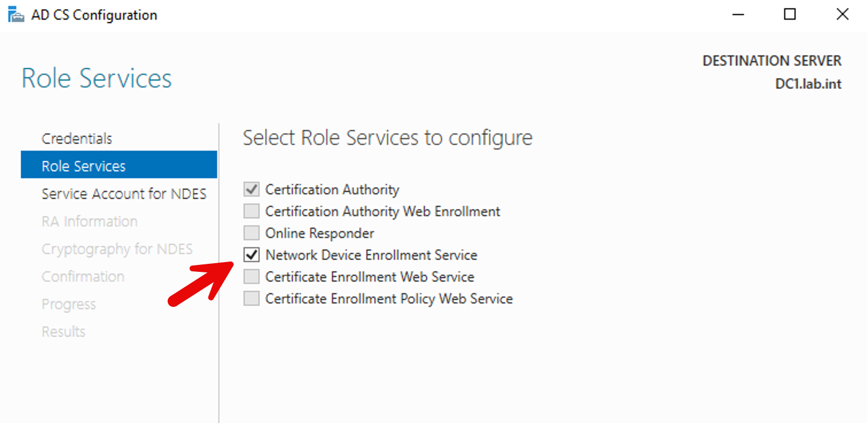Enable Certification Authority Web Enrollment checkbox

251,211
